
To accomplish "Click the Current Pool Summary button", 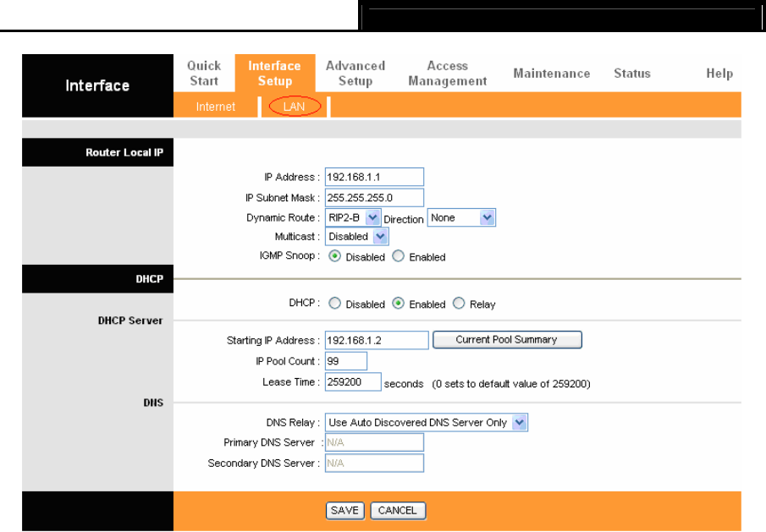I will pyautogui.click(x=507, y=340).
